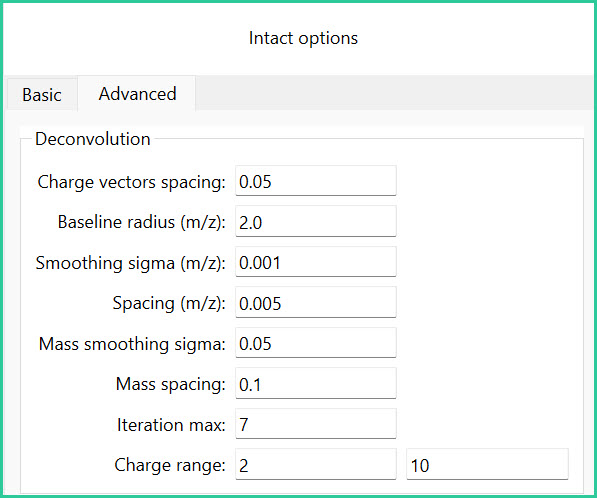Edit the Charge range maximum field

487,464
